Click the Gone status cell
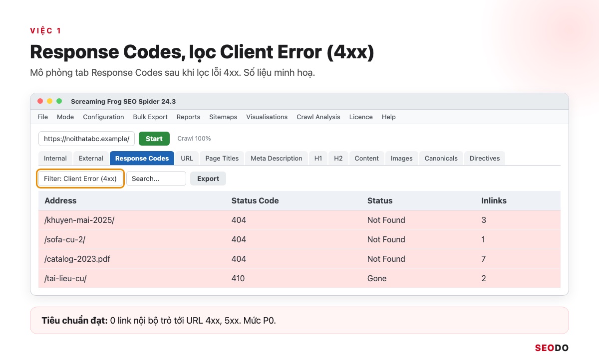Screen dimensions: 599x364 [x=377, y=278]
